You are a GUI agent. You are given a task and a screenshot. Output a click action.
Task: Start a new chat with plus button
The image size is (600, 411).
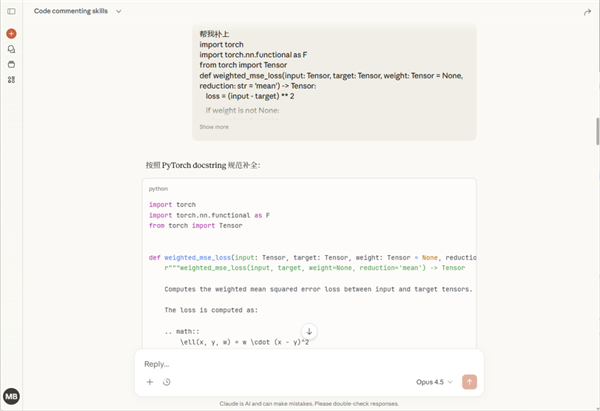tap(11, 33)
